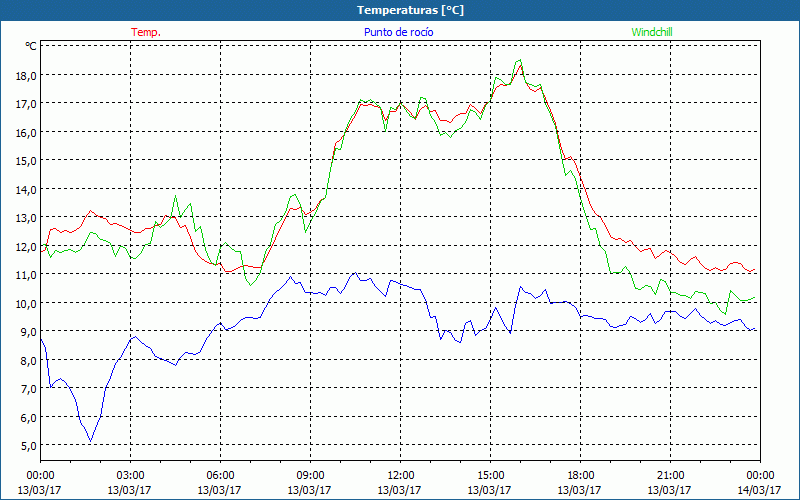Click the 9,0 y-axis value

[x=28, y=332]
